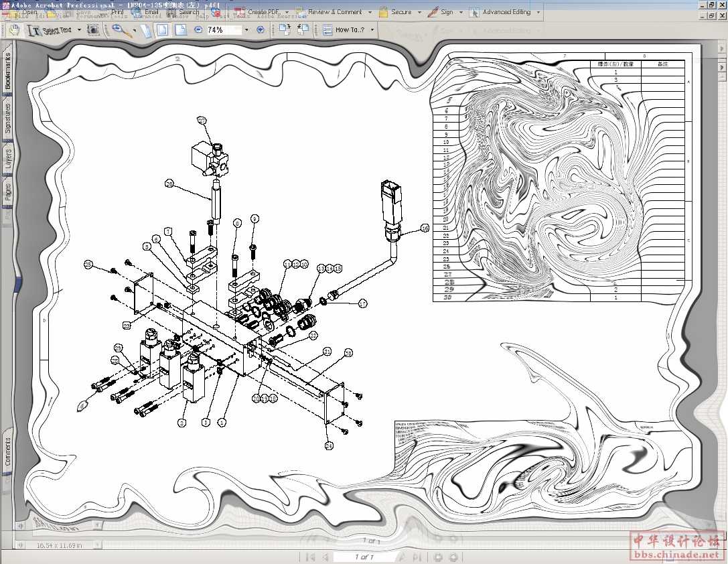Image resolution: width=728 pixels, height=564 pixels.
Task: Expand the How To..? dropdown arrow
Action: [372, 29]
